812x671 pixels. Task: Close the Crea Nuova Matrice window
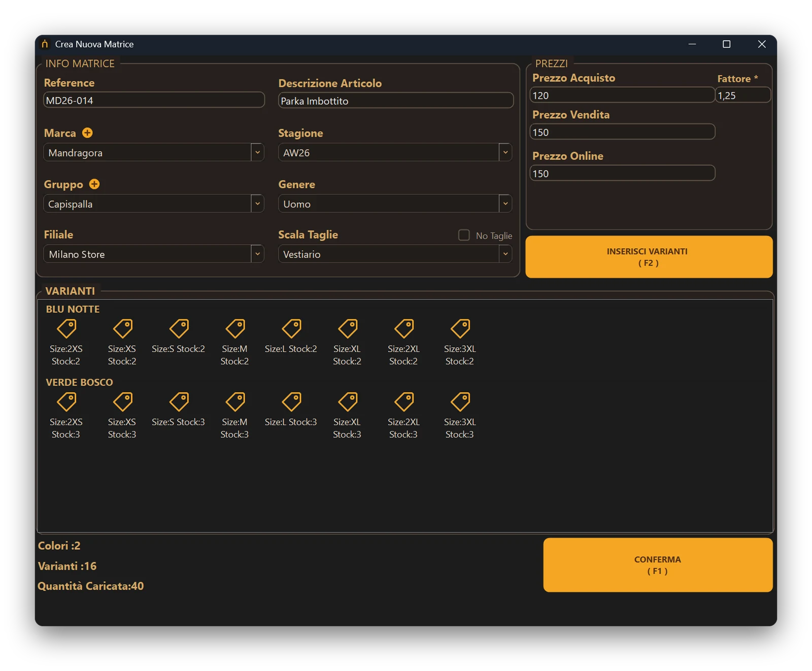[x=762, y=44]
